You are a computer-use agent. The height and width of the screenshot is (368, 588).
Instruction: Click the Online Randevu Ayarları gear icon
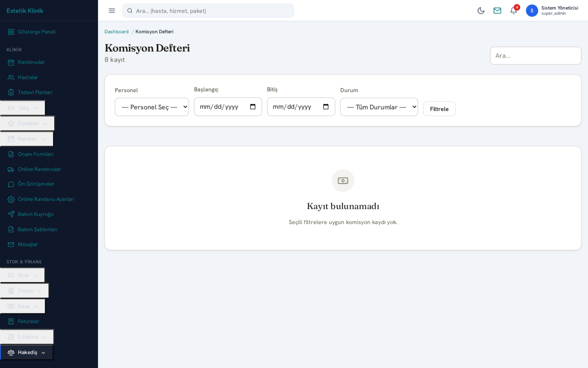coord(11,199)
